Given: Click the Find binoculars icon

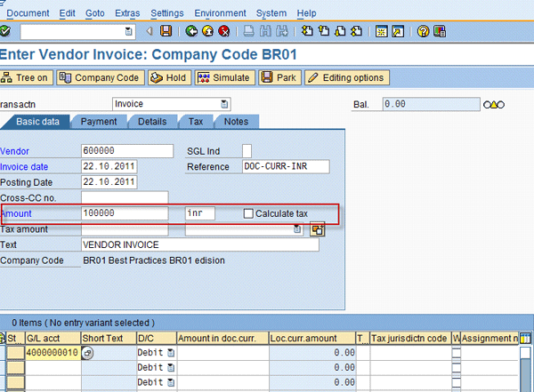Looking at the screenshot, I should point(265,31).
